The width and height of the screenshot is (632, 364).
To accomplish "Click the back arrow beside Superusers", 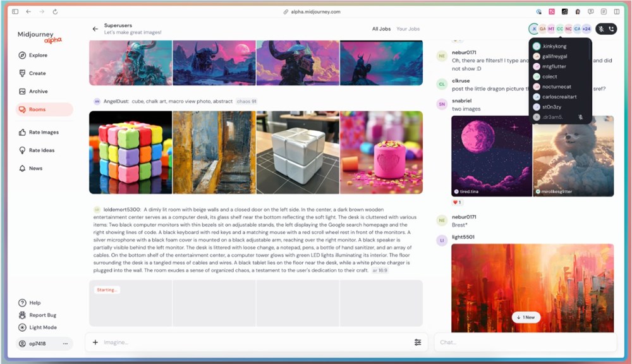I will [x=95, y=29].
